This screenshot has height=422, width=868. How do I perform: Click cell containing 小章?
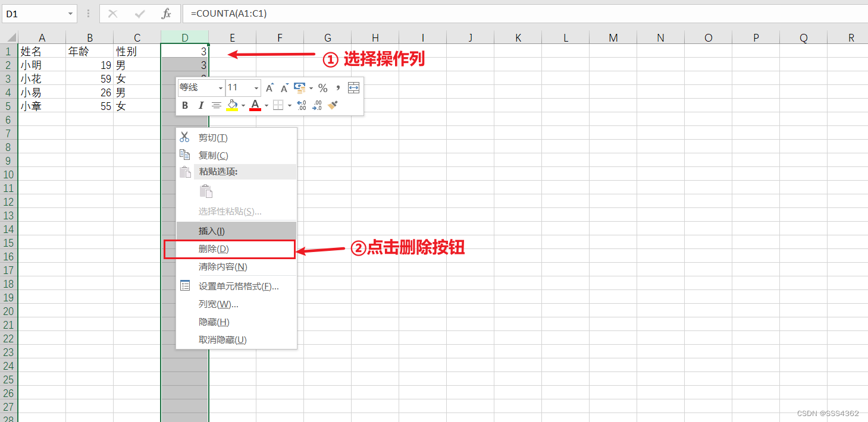click(x=42, y=106)
